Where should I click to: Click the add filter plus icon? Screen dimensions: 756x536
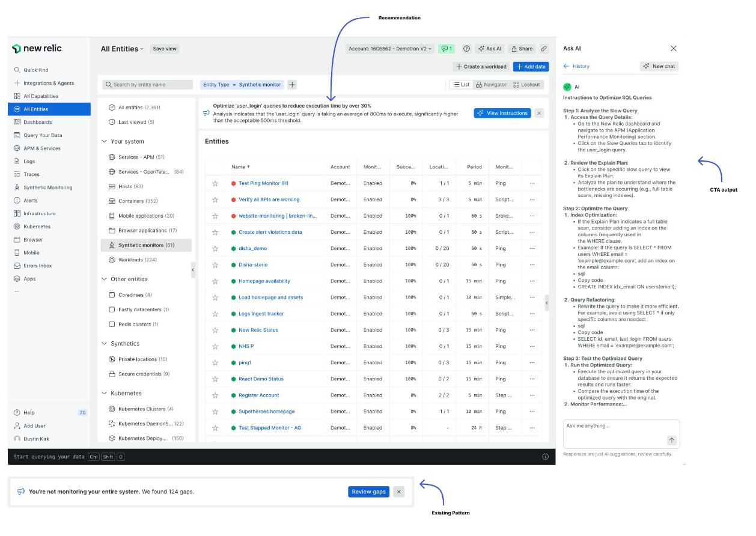click(292, 85)
